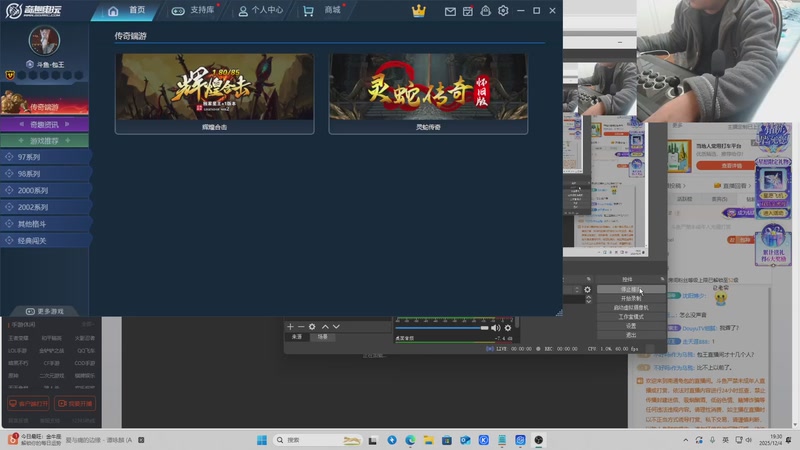Expand the 2002系列 category
The width and height of the screenshot is (800, 450).
pyautogui.click(x=45, y=207)
